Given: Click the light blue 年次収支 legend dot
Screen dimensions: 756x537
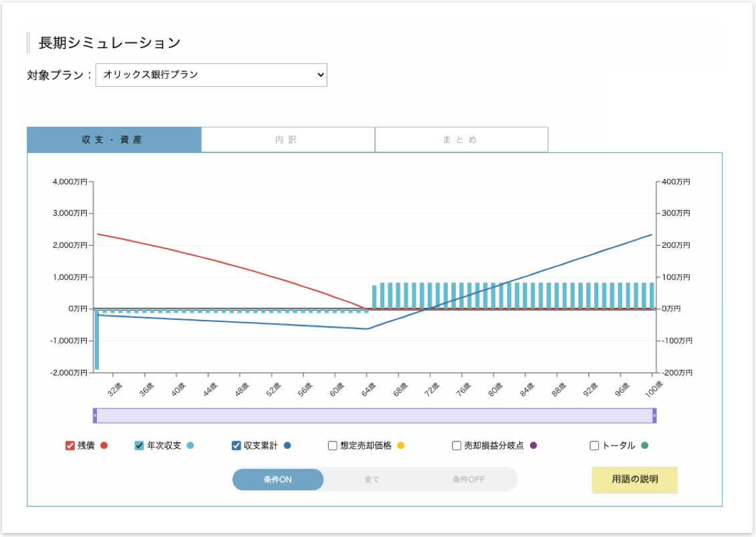Looking at the screenshot, I should 191,445.
